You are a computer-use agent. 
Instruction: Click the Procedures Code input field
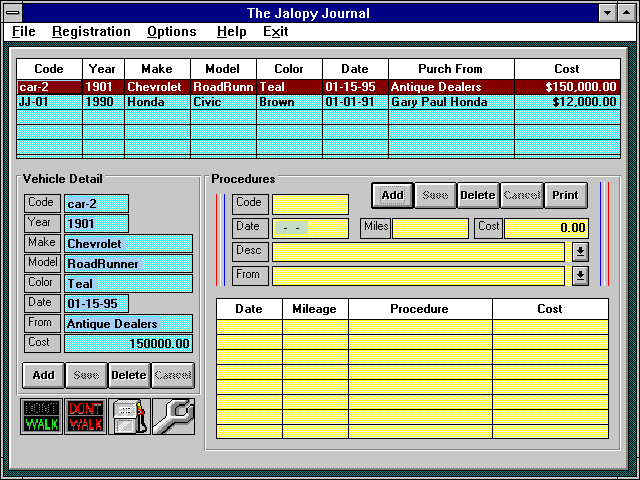310,204
